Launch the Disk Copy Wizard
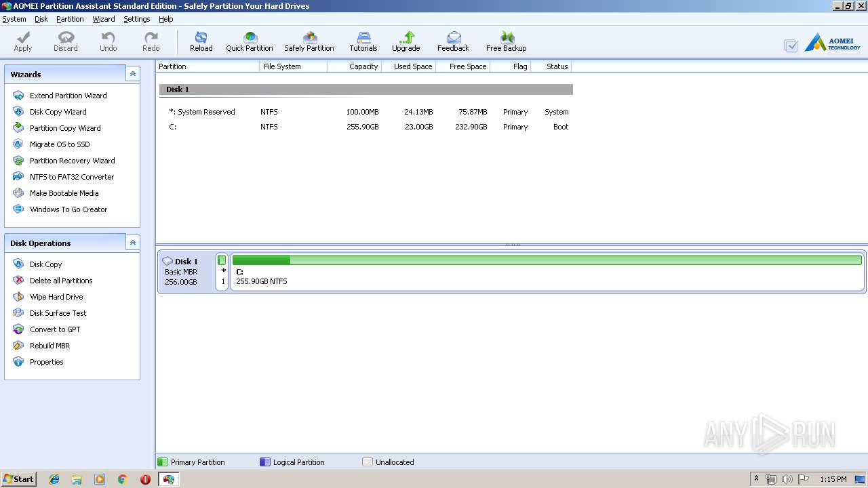The width and height of the screenshot is (868, 488). (58, 112)
